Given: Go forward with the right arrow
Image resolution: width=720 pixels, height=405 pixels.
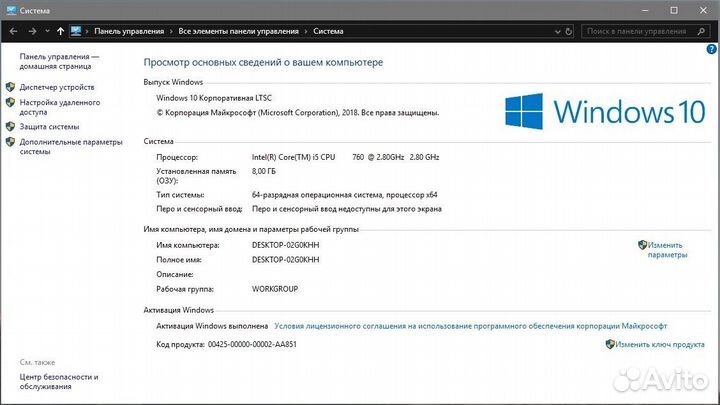Looking at the screenshot, I should click(x=32, y=31).
